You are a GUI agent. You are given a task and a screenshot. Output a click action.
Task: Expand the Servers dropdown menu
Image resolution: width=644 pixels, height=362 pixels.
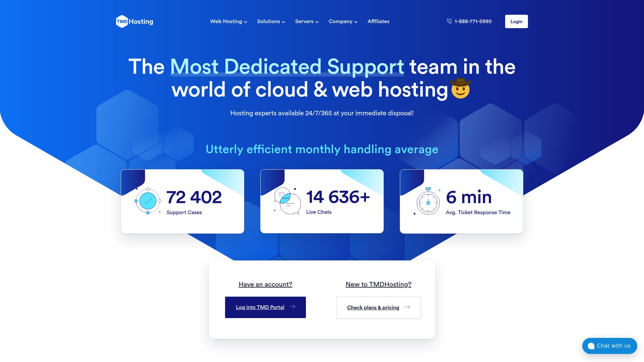click(307, 21)
